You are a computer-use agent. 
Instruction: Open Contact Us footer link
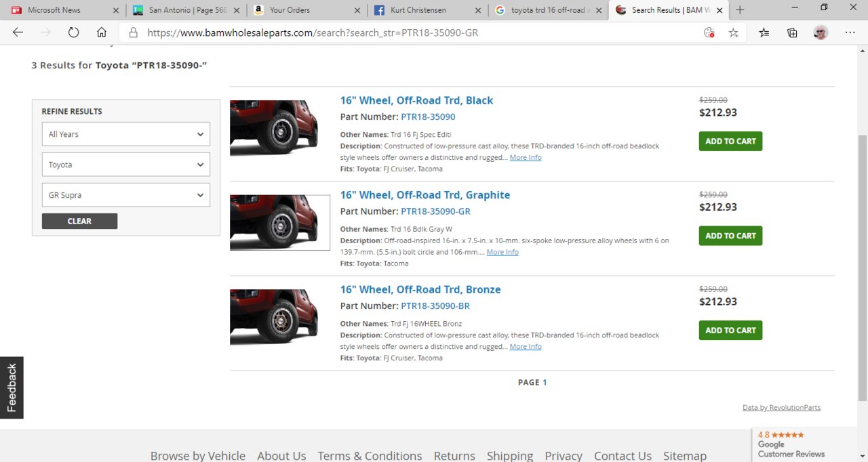(x=623, y=456)
